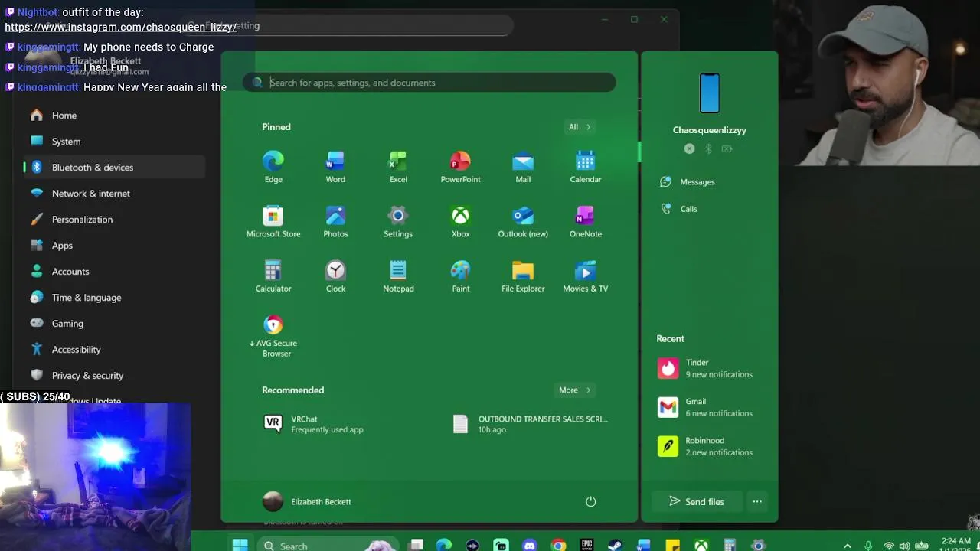Open Accessibility settings category

(x=113, y=350)
